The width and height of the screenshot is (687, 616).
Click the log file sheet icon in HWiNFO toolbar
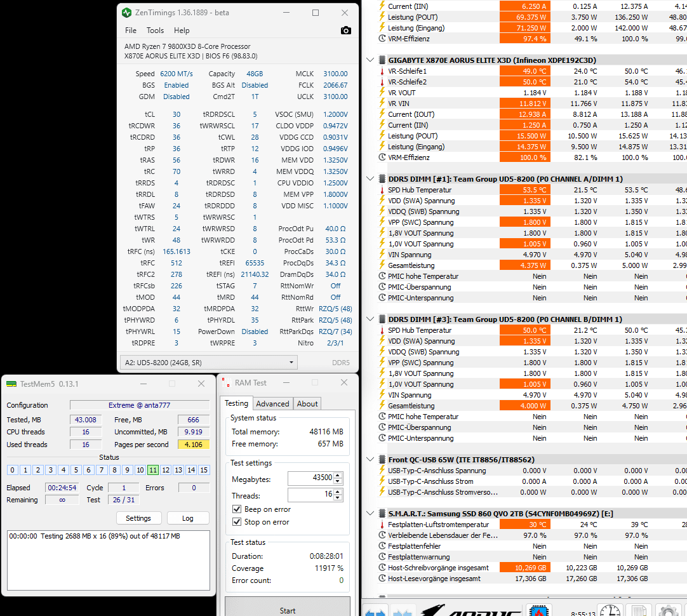(639, 611)
